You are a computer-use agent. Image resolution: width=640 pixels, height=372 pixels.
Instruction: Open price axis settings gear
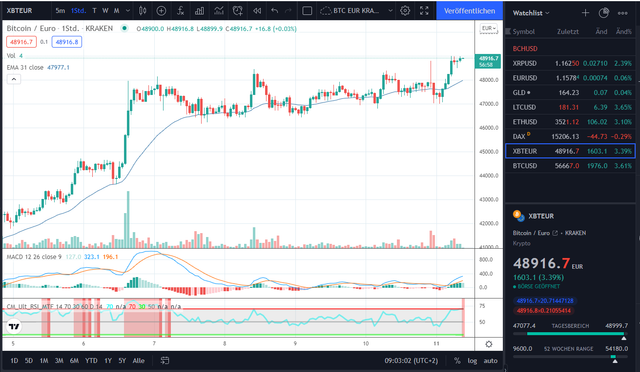[x=489, y=344]
